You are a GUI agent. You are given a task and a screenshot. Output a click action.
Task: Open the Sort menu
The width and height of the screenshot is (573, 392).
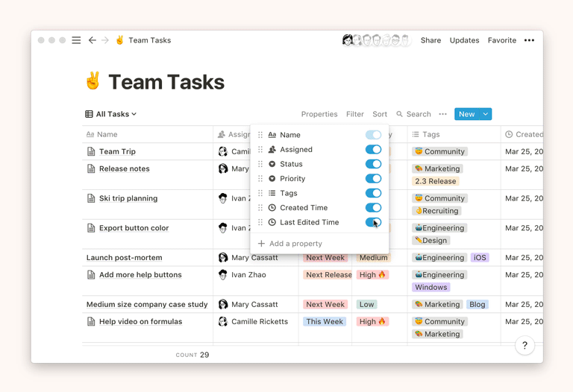pyautogui.click(x=380, y=115)
